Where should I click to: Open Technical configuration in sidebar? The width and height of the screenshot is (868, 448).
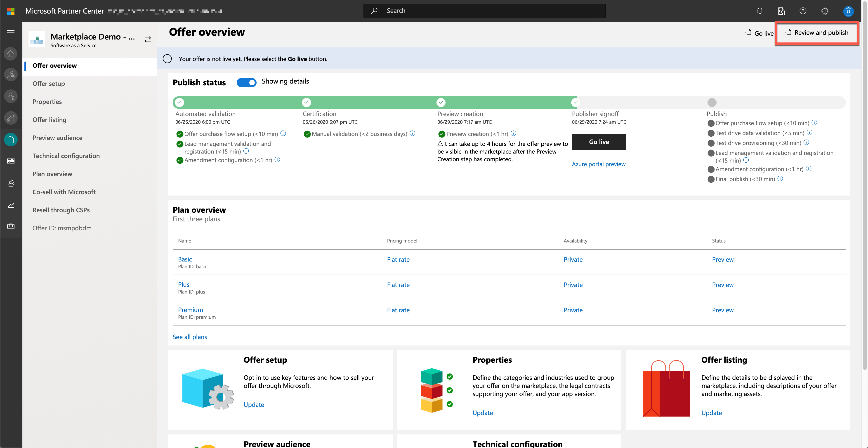coord(66,156)
